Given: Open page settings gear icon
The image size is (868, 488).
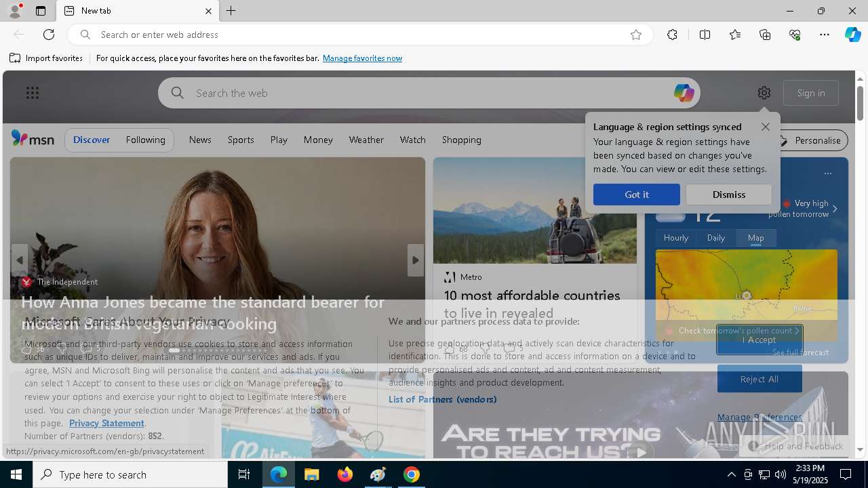Looking at the screenshot, I should [x=764, y=93].
